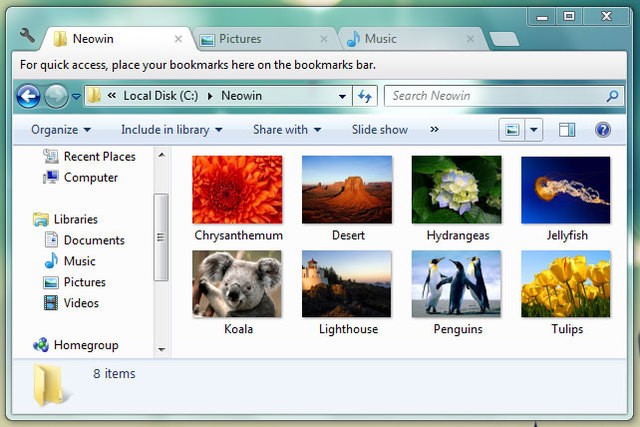Click Local Disk (C:) in address path
640x427 pixels.
pos(161,96)
